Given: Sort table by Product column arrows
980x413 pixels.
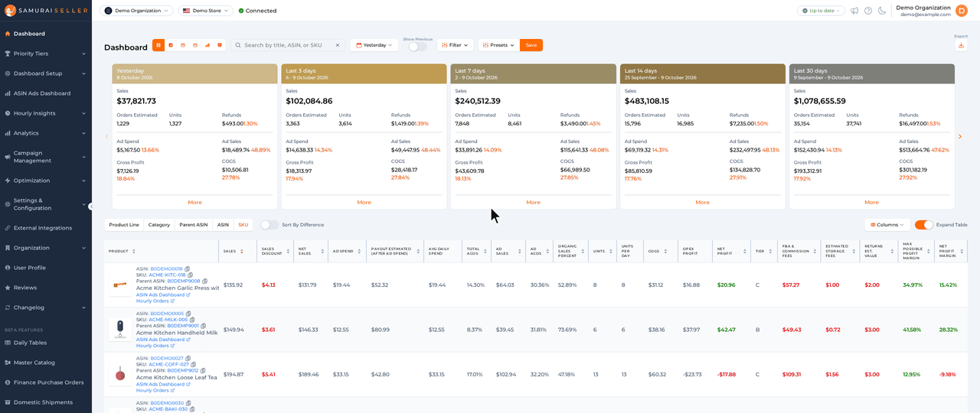Looking at the screenshot, I should pos(134,251).
